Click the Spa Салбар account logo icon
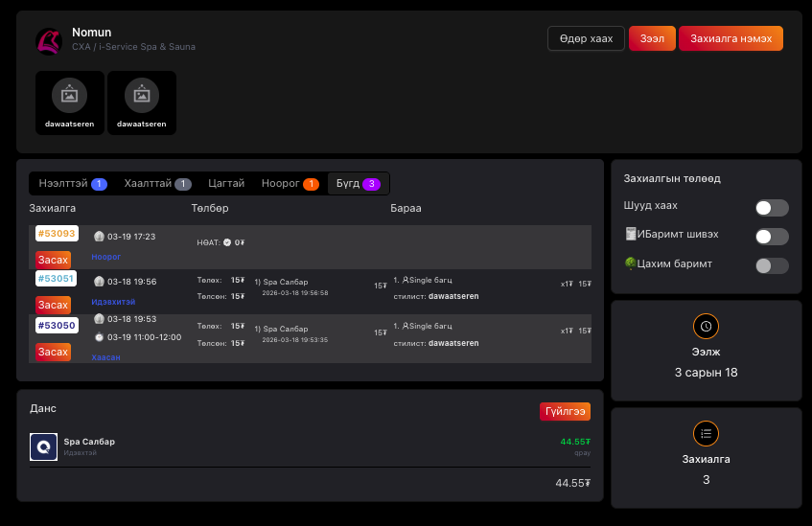812x526 pixels. (x=43, y=447)
